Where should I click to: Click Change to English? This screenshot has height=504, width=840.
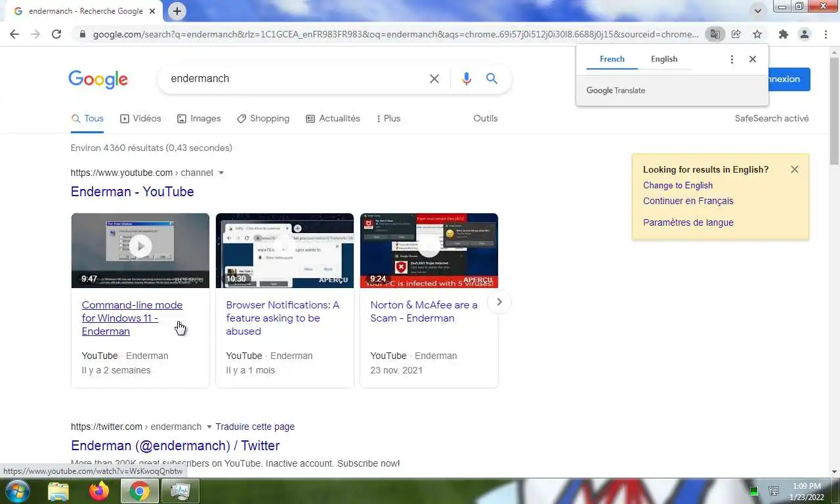[678, 186]
